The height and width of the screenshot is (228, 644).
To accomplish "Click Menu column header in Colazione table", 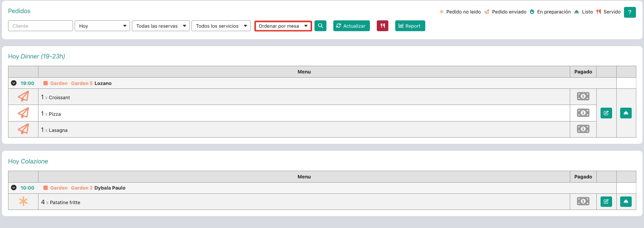I will click(304, 177).
